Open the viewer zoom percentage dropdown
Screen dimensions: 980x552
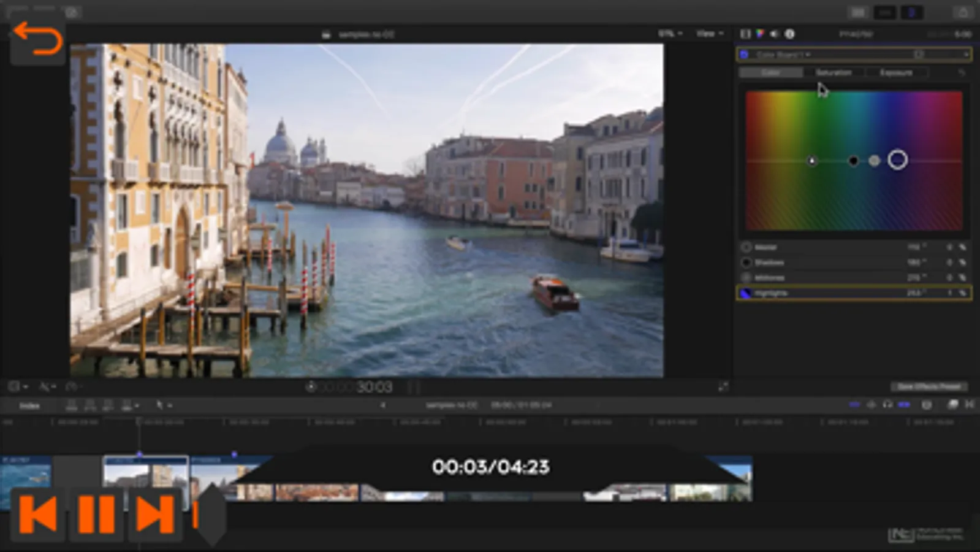(x=670, y=34)
